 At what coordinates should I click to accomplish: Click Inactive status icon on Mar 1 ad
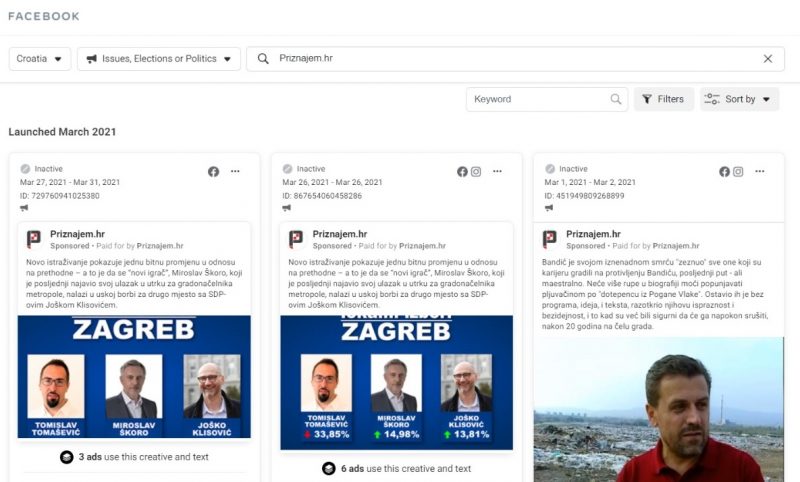point(549,169)
